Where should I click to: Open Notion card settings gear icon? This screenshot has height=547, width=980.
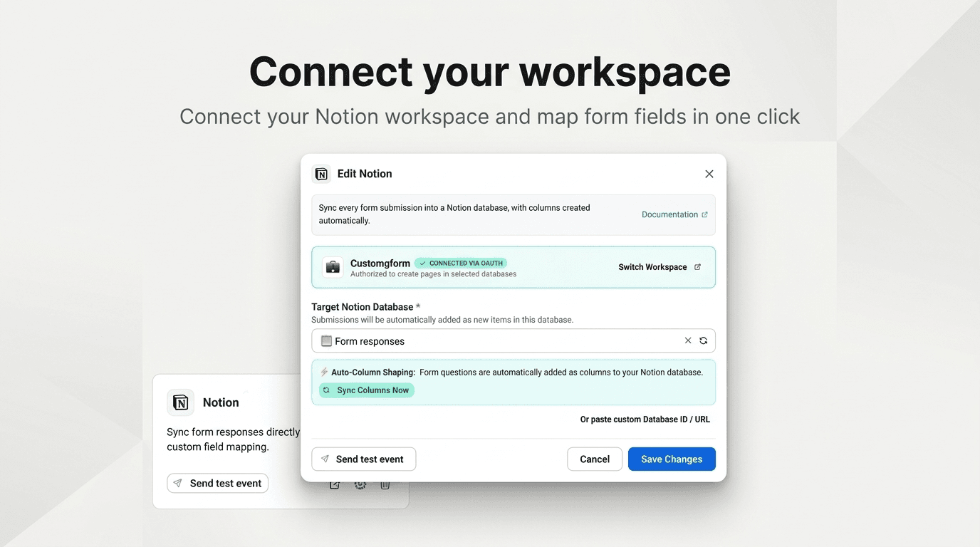coord(360,485)
